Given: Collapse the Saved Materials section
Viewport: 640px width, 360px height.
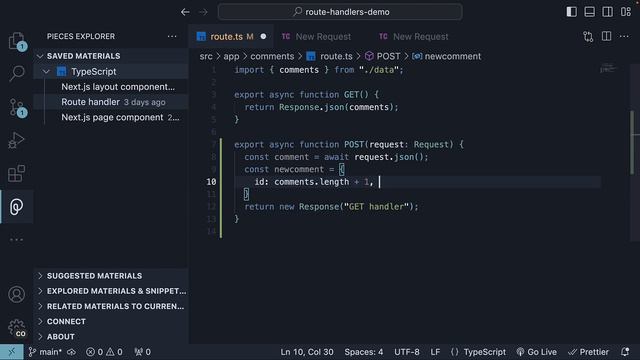Looking at the screenshot, I should point(111,56).
